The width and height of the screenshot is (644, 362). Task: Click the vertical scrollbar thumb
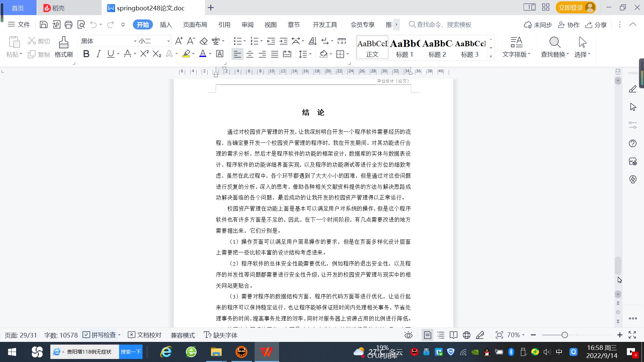click(618, 265)
